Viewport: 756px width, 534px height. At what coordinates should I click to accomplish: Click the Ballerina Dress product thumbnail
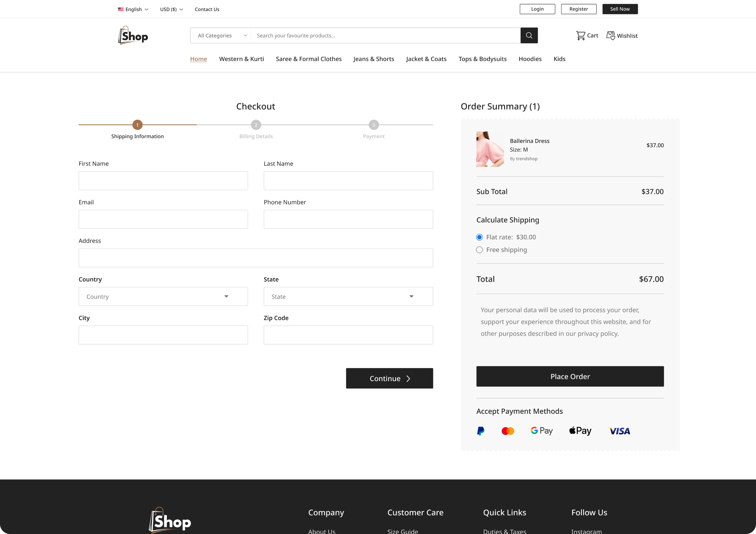(x=489, y=149)
